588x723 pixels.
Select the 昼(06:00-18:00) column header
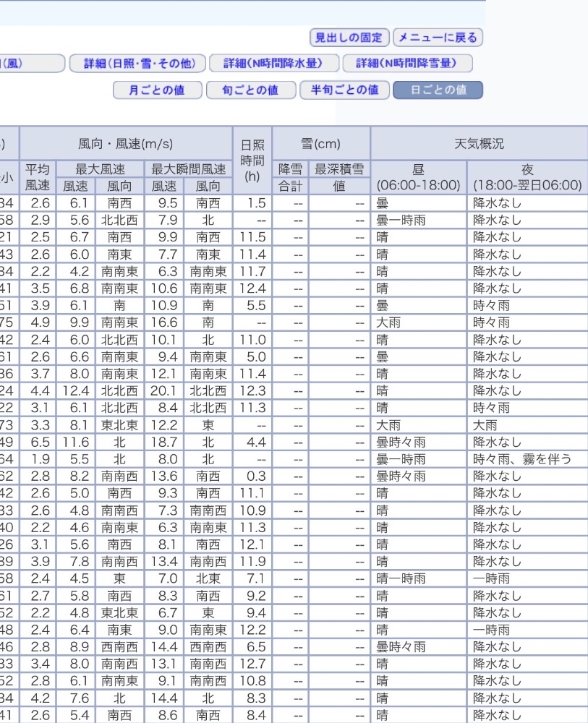pyautogui.click(x=418, y=177)
